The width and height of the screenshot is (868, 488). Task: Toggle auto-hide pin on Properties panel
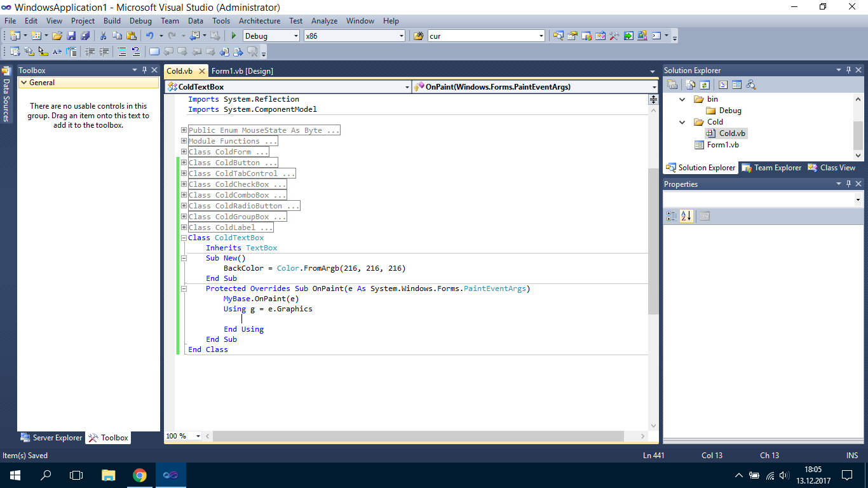point(848,184)
